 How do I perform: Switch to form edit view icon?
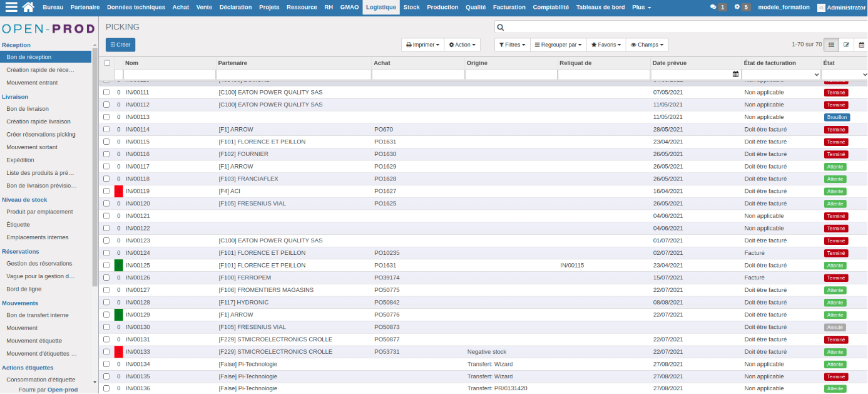[846, 44]
